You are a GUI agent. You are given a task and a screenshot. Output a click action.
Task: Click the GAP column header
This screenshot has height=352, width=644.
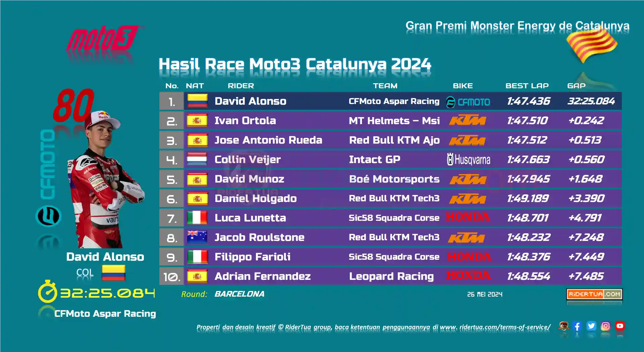click(576, 86)
